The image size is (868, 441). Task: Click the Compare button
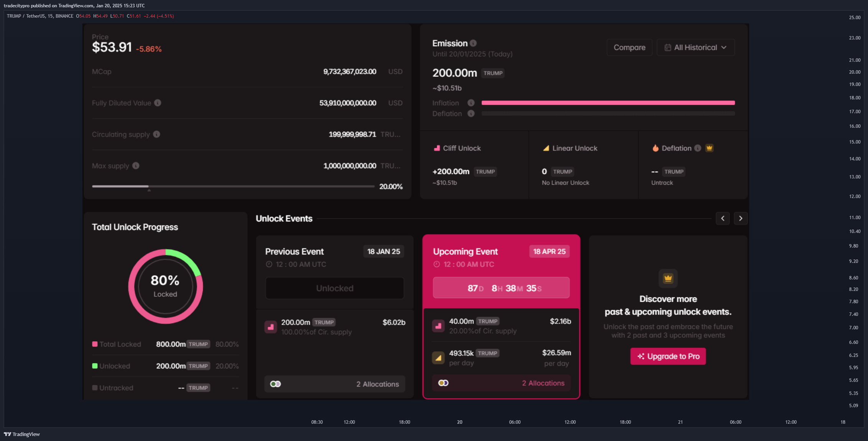(x=630, y=48)
